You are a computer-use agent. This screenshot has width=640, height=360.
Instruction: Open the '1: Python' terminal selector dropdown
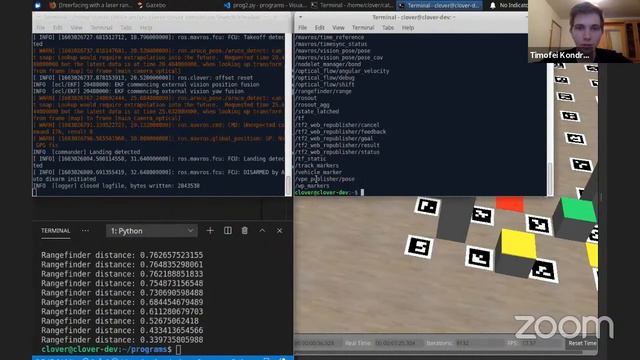pyautogui.click(x=151, y=231)
